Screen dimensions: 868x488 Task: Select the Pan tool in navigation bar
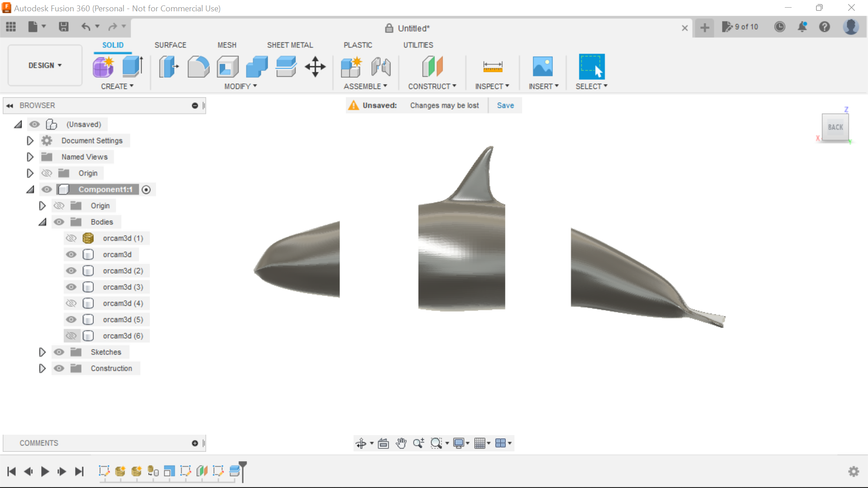(x=401, y=443)
